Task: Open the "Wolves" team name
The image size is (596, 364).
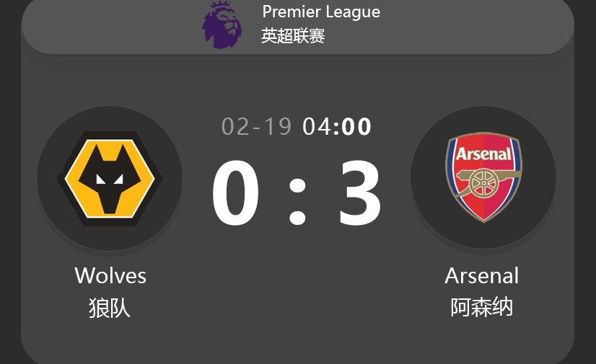Action: (110, 275)
